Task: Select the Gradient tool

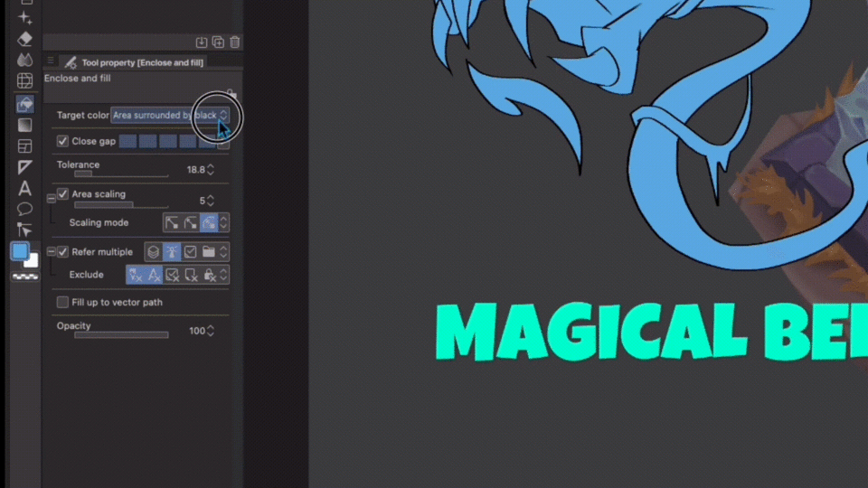Action: 24,125
